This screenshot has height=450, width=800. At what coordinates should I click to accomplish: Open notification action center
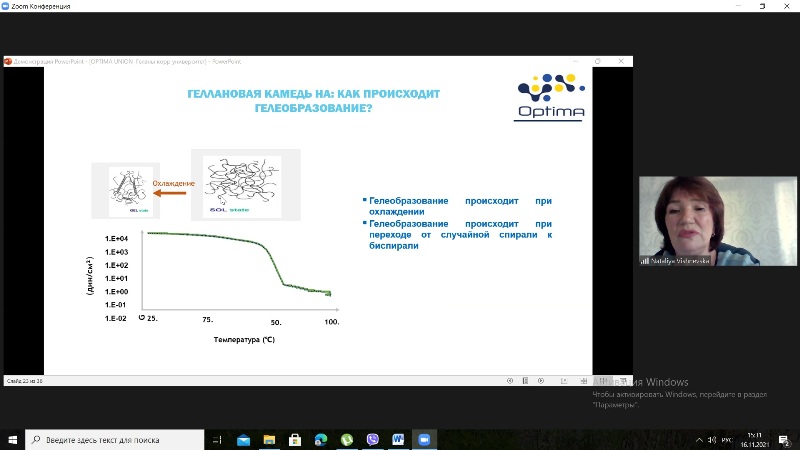(x=784, y=440)
